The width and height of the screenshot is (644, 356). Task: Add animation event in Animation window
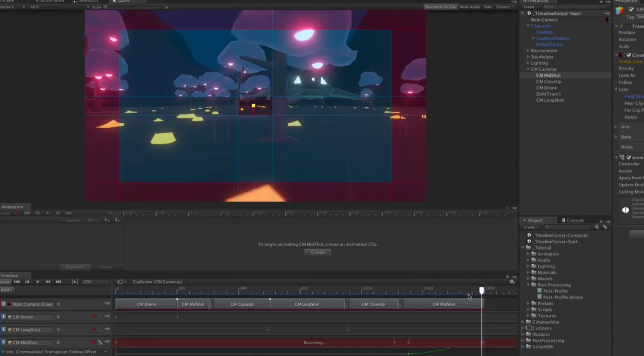117,220
